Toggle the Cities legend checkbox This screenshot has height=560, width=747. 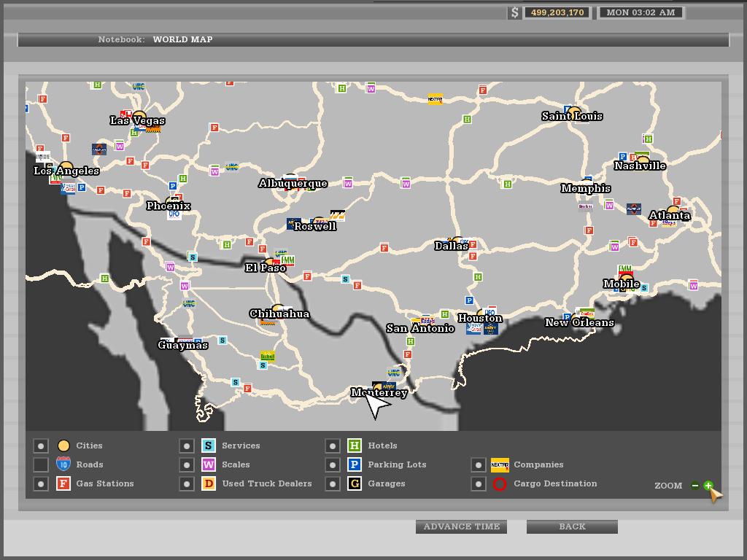point(41,446)
